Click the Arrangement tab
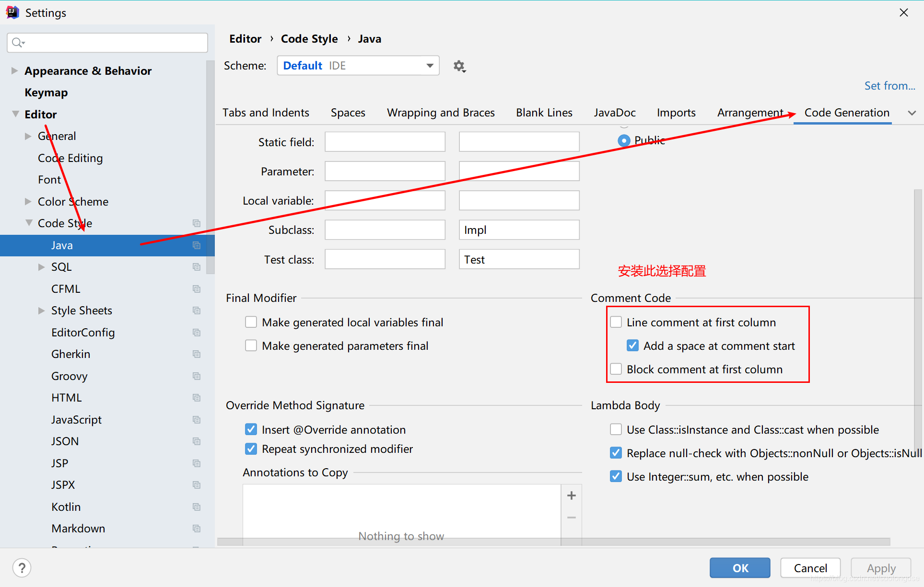Viewport: 924px width, 587px height. [x=750, y=113]
